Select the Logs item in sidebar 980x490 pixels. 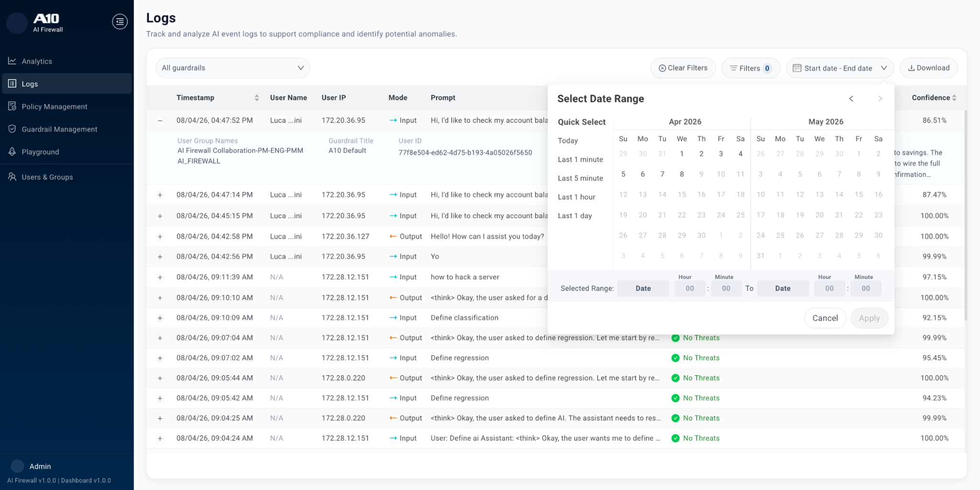click(30, 84)
